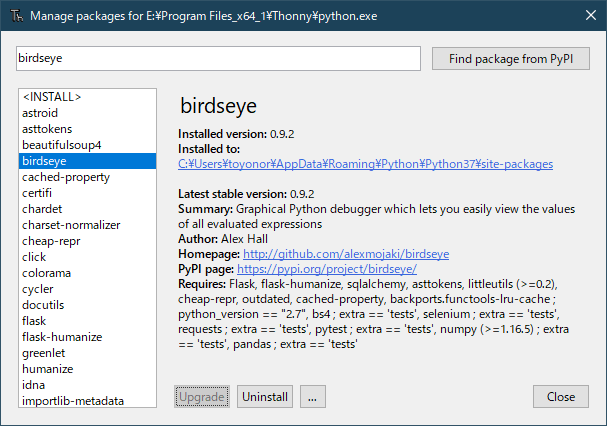Click the Upgrade button
This screenshot has height=426, width=607.
tap(202, 397)
